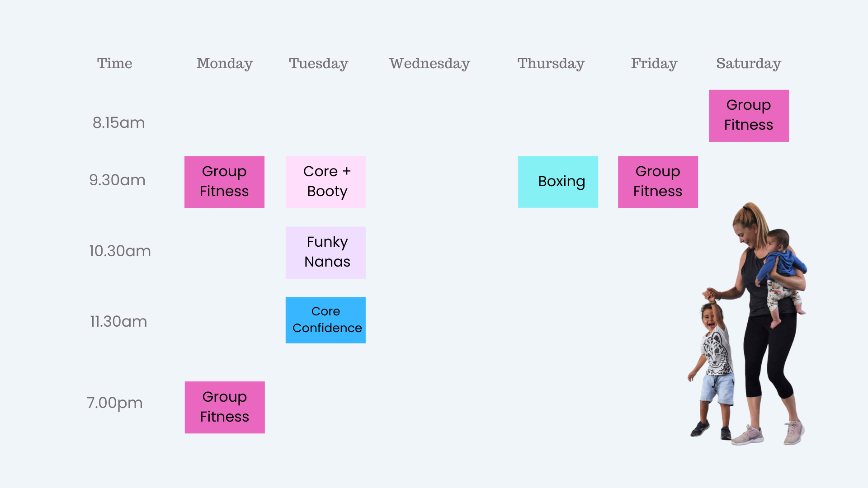Image resolution: width=868 pixels, height=488 pixels.
Task: Click Monday 7.00pm Group Fitness block
Action: (225, 407)
